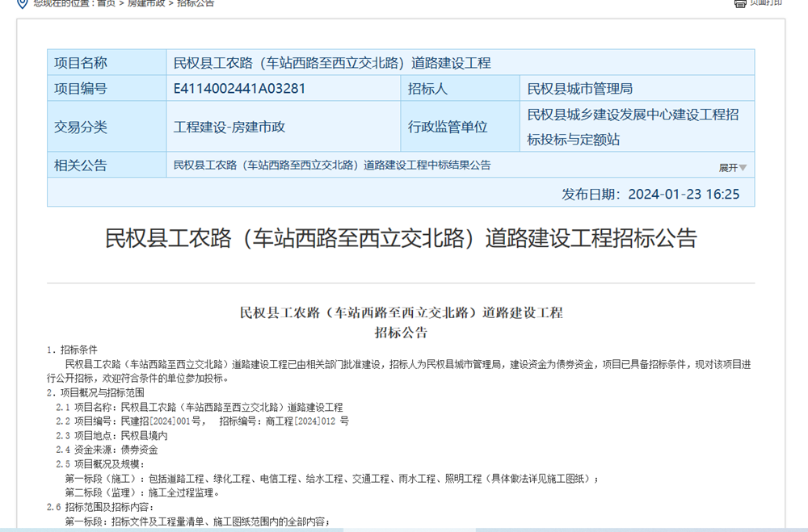Click the 2.3 项目地点 民权县境内 line
Viewport: 808px width, 532px height.
(x=112, y=436)
